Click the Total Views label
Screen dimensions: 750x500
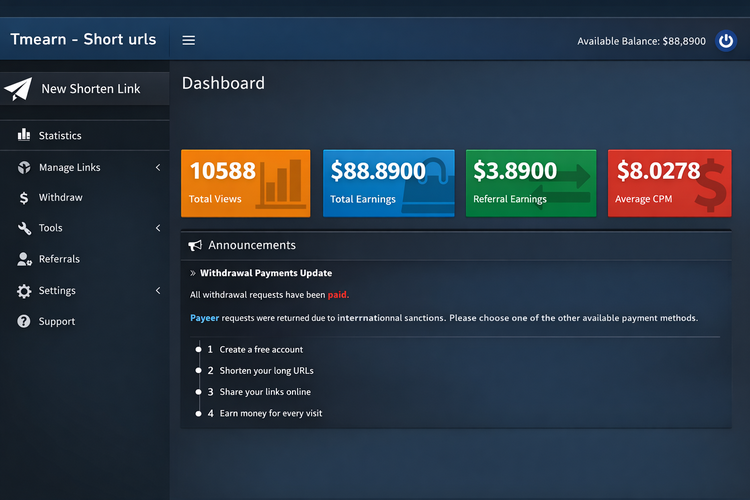215,199
